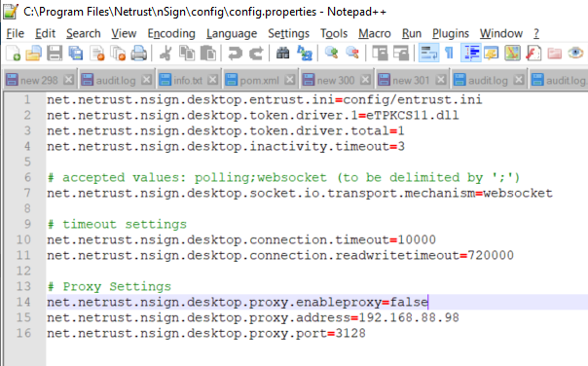Open the Run menu
This screenshot has height=366, width=588.
[412, 33]
